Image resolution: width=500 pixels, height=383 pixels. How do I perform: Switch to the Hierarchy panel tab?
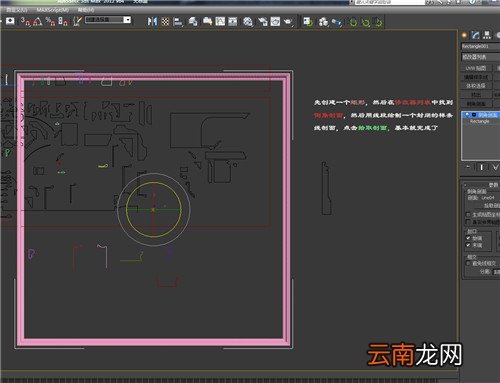pos(487,35)
